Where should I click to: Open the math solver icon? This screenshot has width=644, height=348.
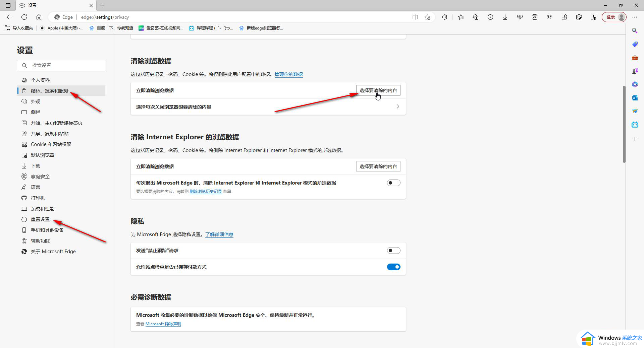coord(535,17)
